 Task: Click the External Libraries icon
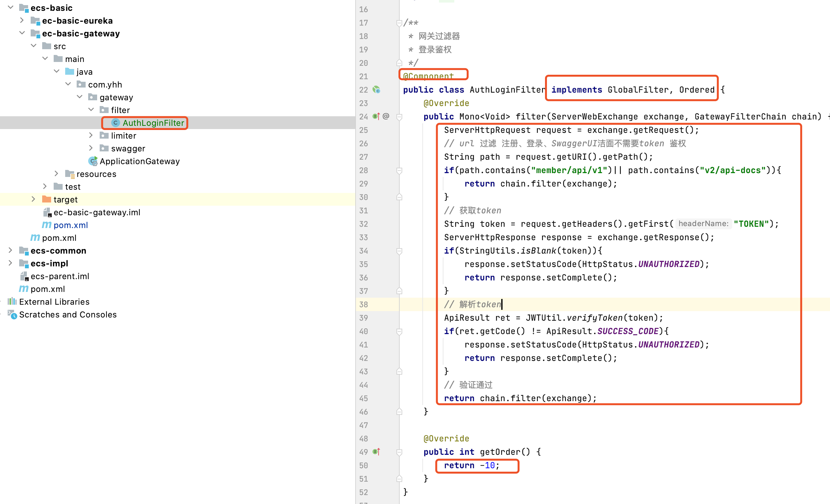pyautogui.click(x=12, y=302)
